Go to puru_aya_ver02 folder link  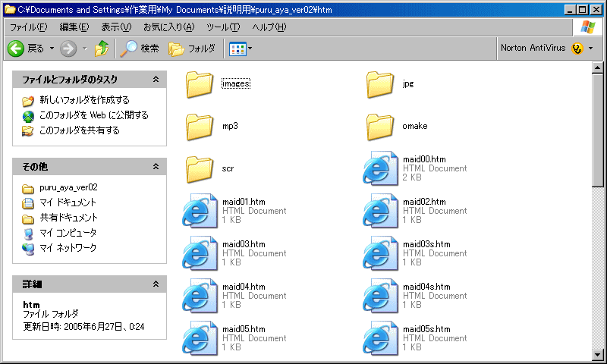point(68,187)
